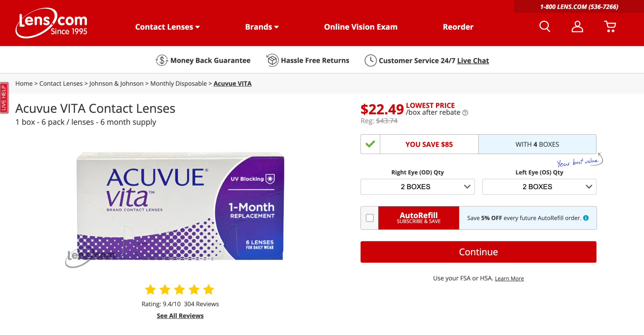
Task: Click the Money Back Guarantee dollar icon
Action: point(162,60)
